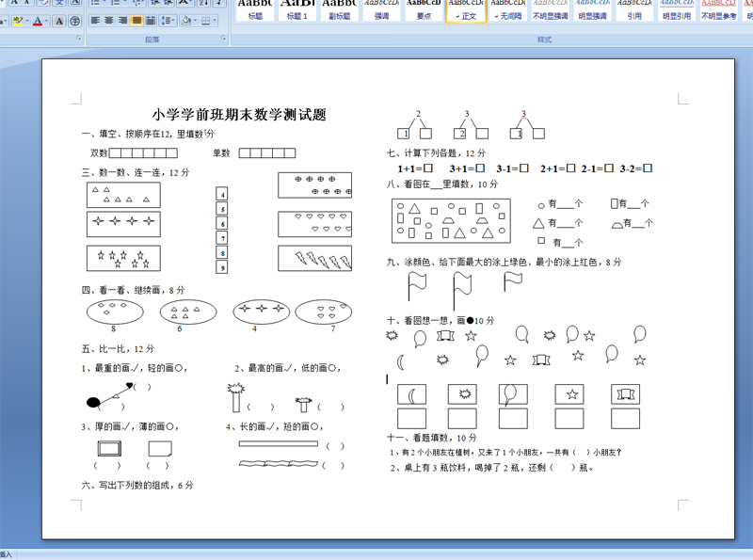Click the 双数 label
The image size is (753, 560).
[x=99, y=153]
